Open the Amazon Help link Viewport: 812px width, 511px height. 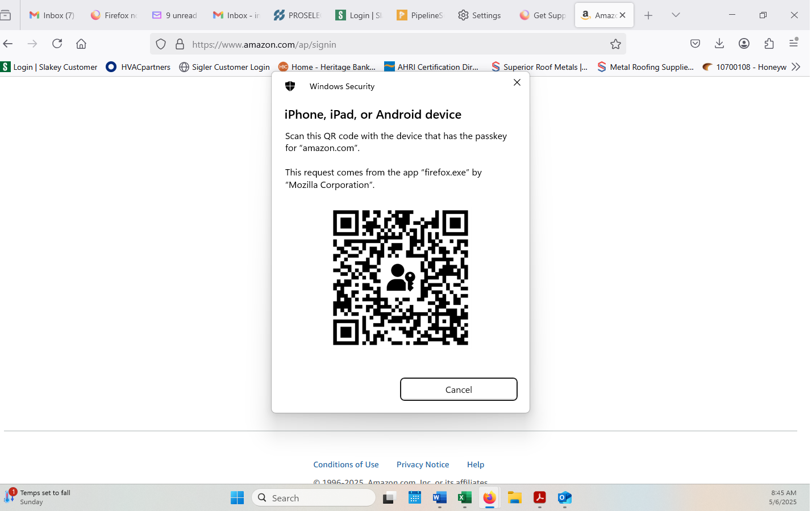click(x=476, y=464)
